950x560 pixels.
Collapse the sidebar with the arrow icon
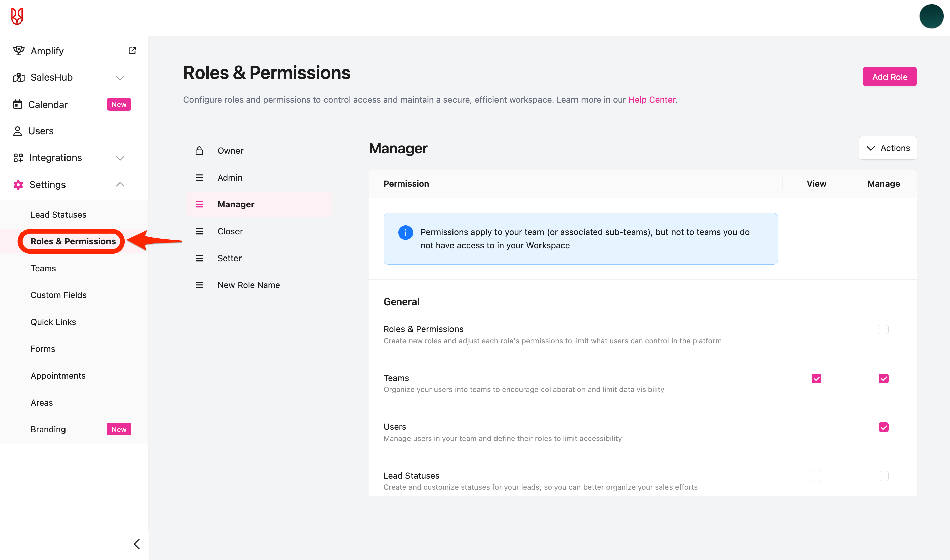(x=137, y=544)
